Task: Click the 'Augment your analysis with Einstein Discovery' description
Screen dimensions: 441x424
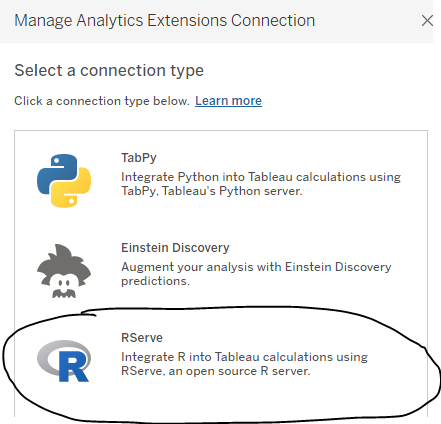Action: coord(256,274)
